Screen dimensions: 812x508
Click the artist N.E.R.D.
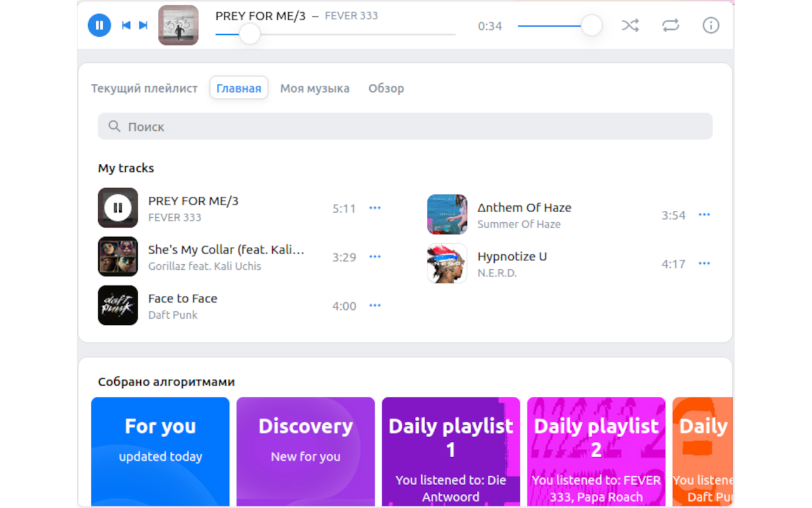497,273
